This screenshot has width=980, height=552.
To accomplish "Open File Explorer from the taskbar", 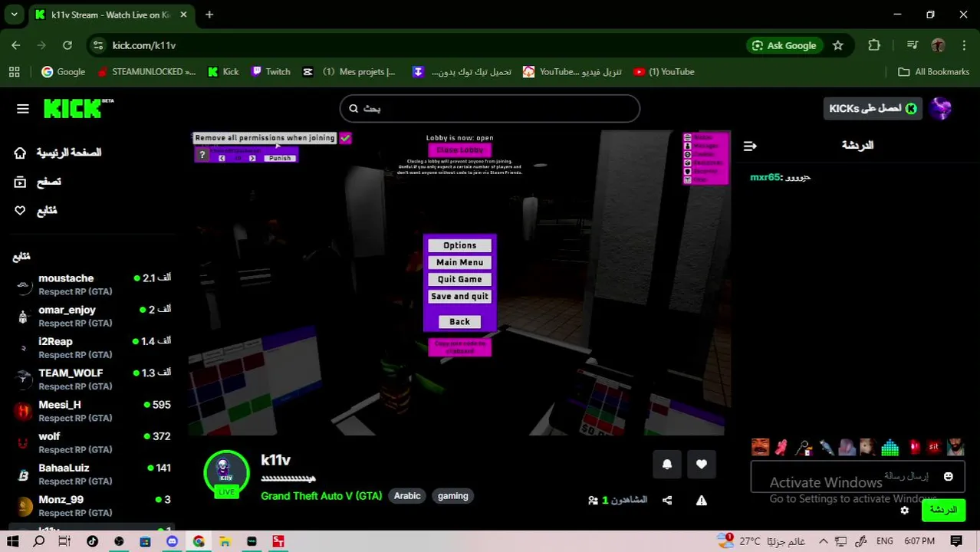I will pyautogui.click(x=225, y=541).
